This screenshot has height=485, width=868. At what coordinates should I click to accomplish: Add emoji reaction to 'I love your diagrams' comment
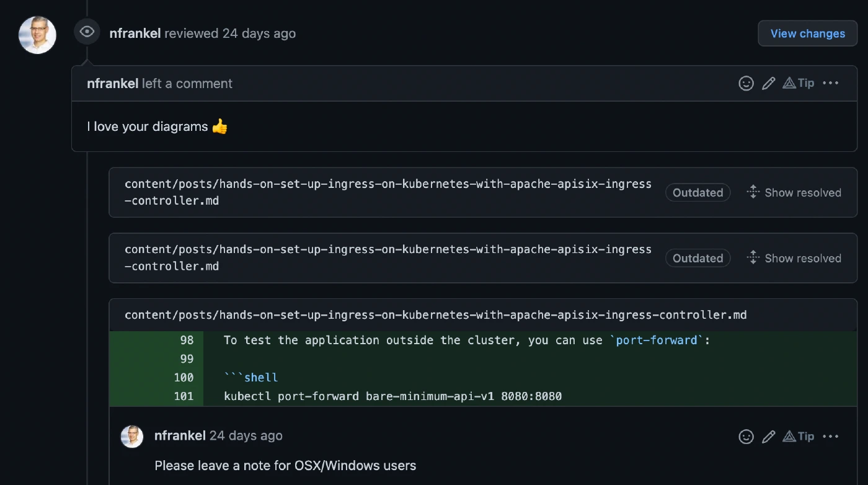(746, 83)
